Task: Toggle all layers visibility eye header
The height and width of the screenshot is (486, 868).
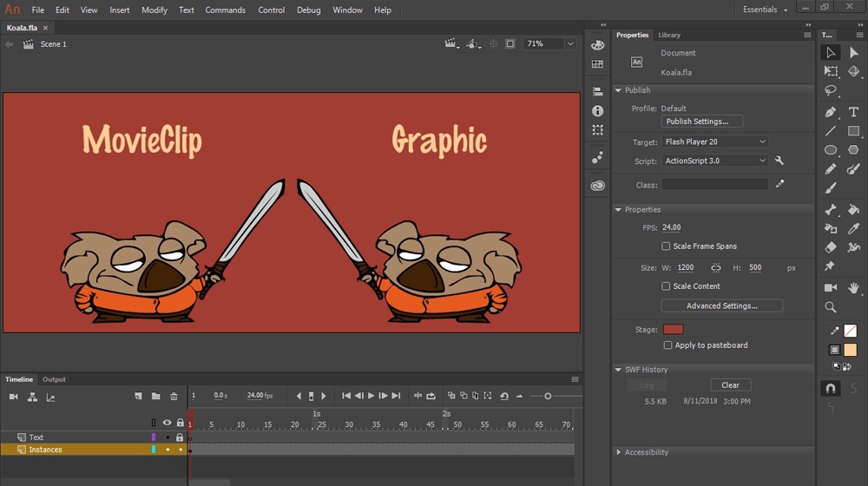Action: click(x=168, y=423)
